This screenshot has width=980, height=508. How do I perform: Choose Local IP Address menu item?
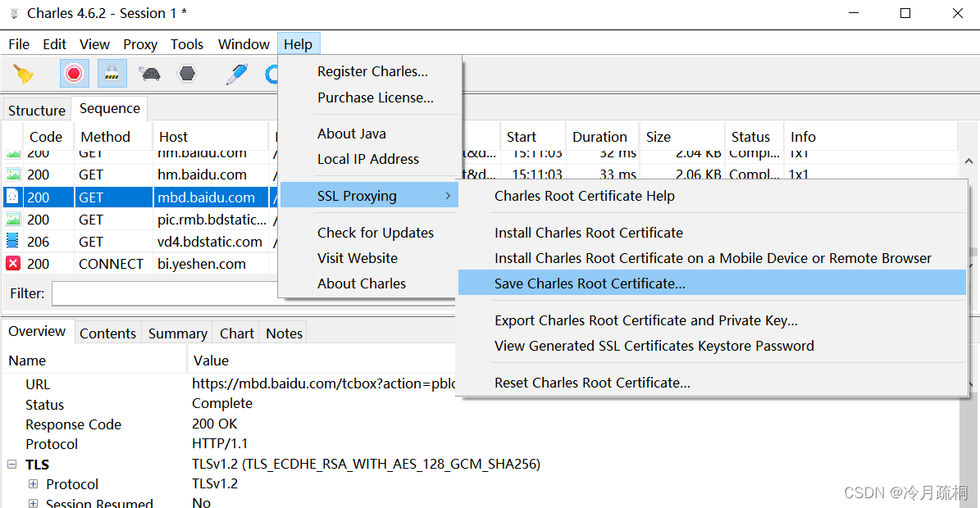(x=367, y=159)
